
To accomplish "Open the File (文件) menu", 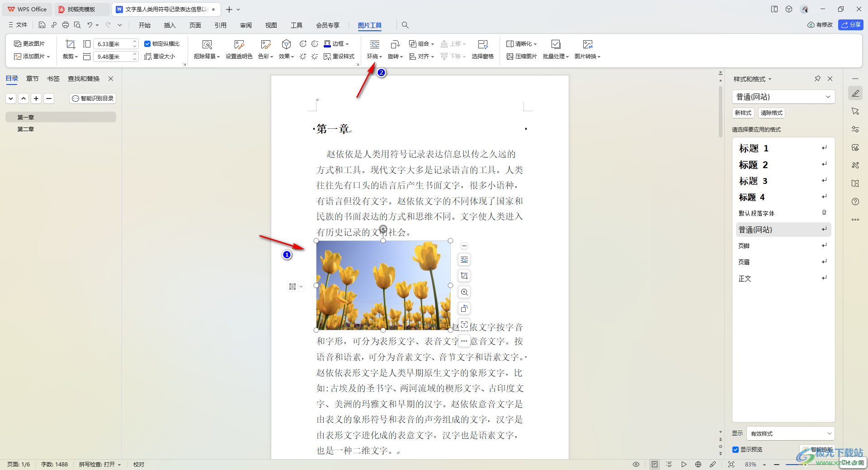I will tap(18, 25).
